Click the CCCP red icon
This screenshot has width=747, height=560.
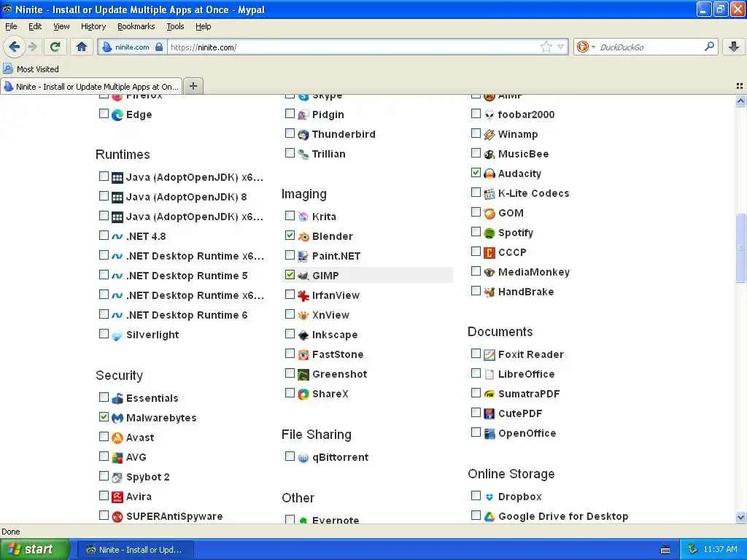[x=489, y=253]
